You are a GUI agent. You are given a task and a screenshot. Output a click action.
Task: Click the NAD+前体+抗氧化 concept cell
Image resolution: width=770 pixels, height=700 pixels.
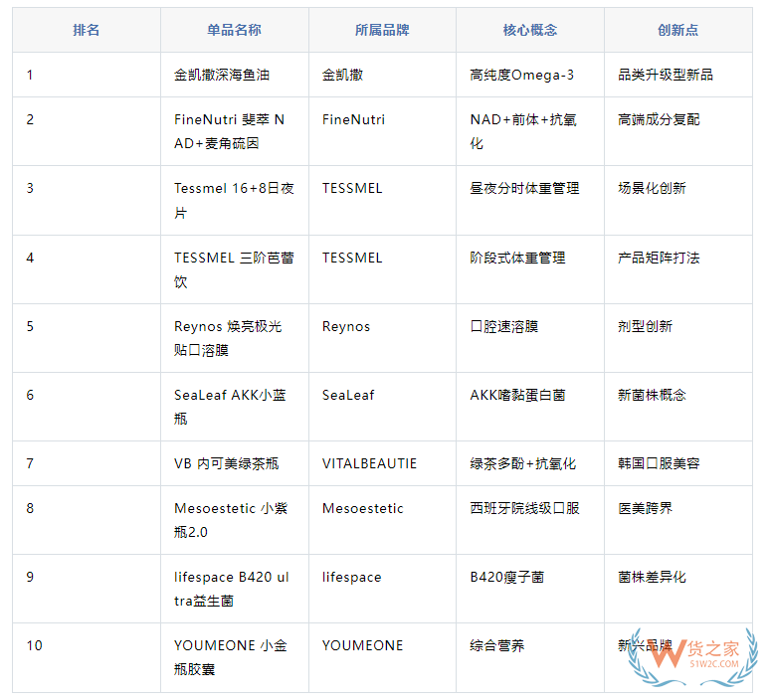point(530,131)
